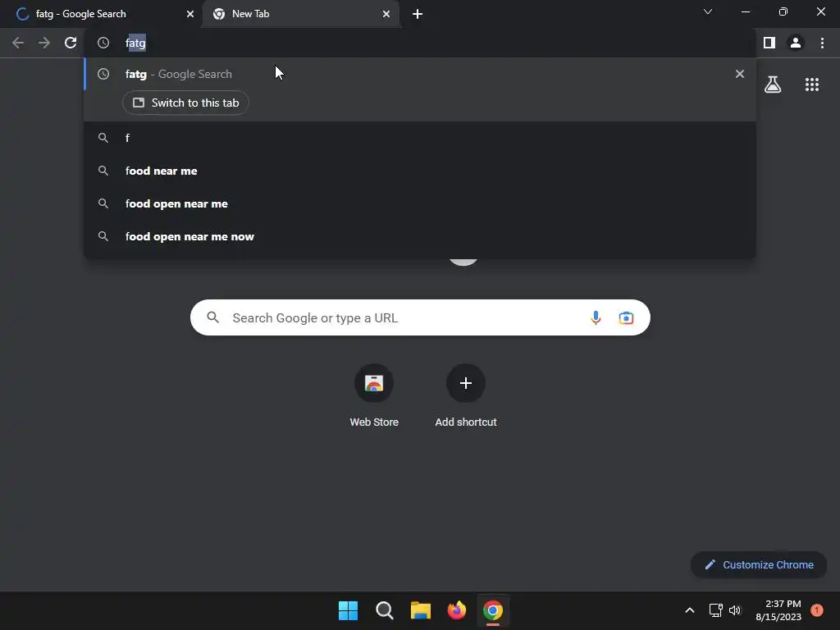Open Customize Chrome
The width and height of the screenshot is (840, 630).
pos(759,564)
